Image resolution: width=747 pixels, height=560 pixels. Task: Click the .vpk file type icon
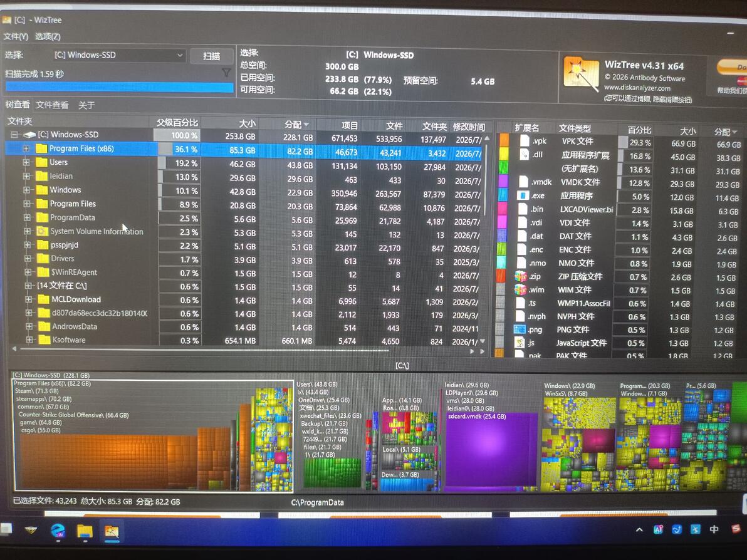point(525,141)
